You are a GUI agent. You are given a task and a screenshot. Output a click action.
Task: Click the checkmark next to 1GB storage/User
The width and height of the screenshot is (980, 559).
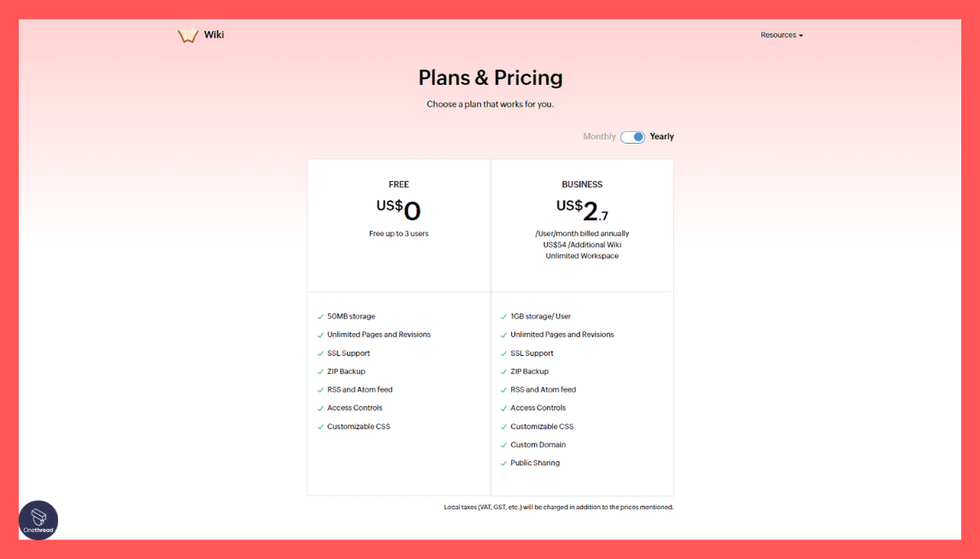tap(502, 317)
